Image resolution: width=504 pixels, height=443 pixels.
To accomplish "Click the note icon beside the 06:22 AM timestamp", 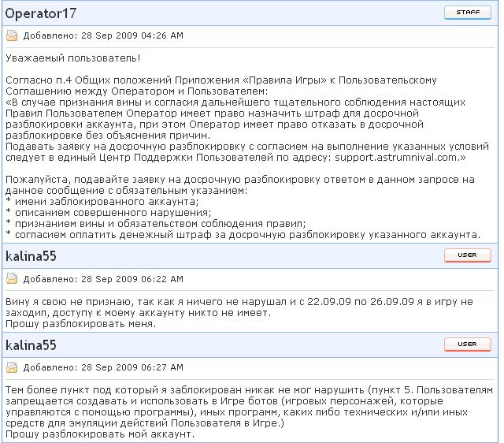I will pyautogui.click(x=12, y=279).
